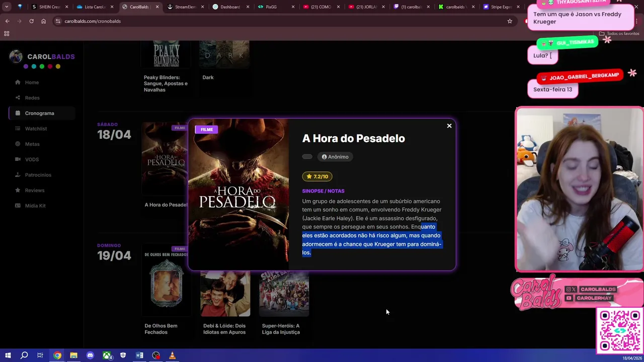
Task: Open the Windows Start menu
Action: (8, 355)
